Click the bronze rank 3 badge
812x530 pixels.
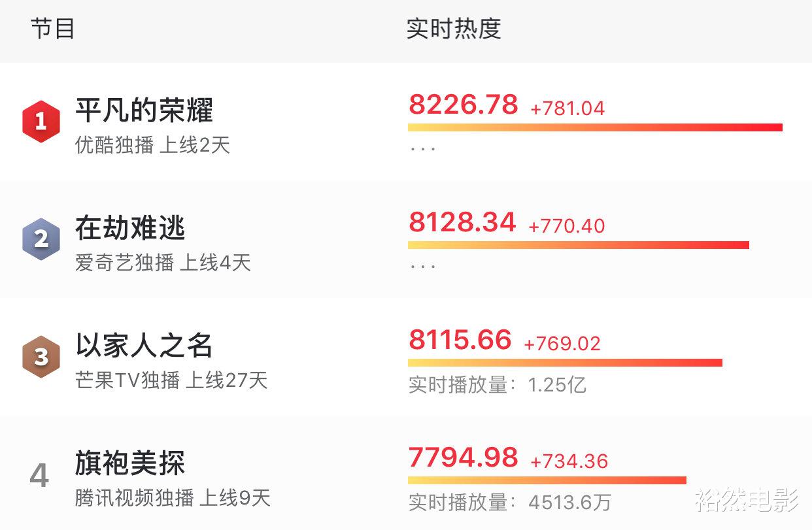[x=41, y=355]
